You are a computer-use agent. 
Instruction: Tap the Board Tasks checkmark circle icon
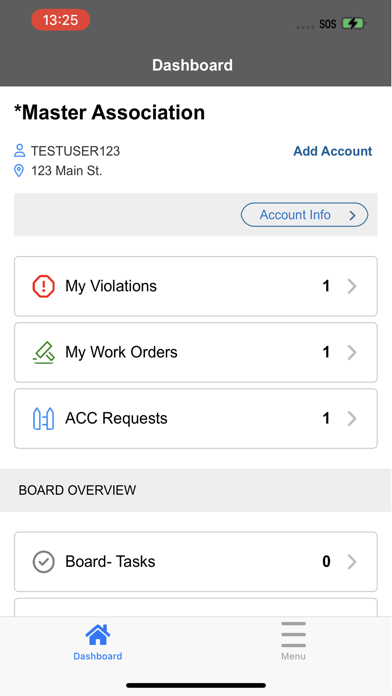tap(44, 562)
